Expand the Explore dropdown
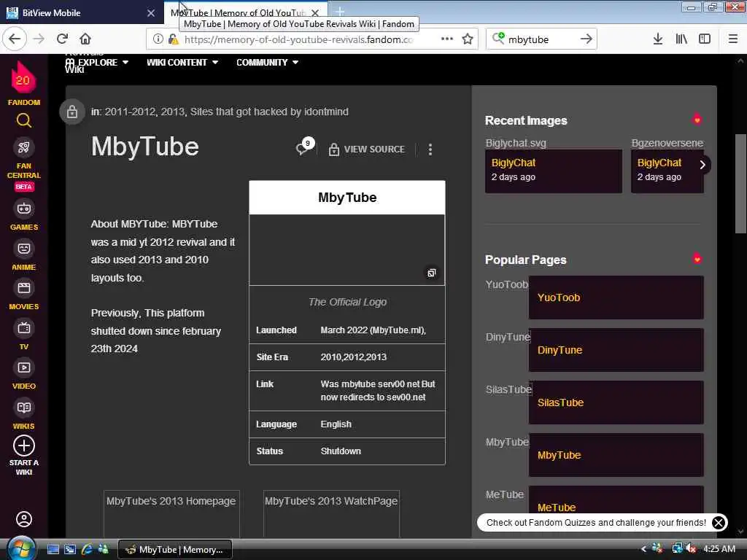The height and width of the screenshot is (560, 747). (x=97, y=63)
